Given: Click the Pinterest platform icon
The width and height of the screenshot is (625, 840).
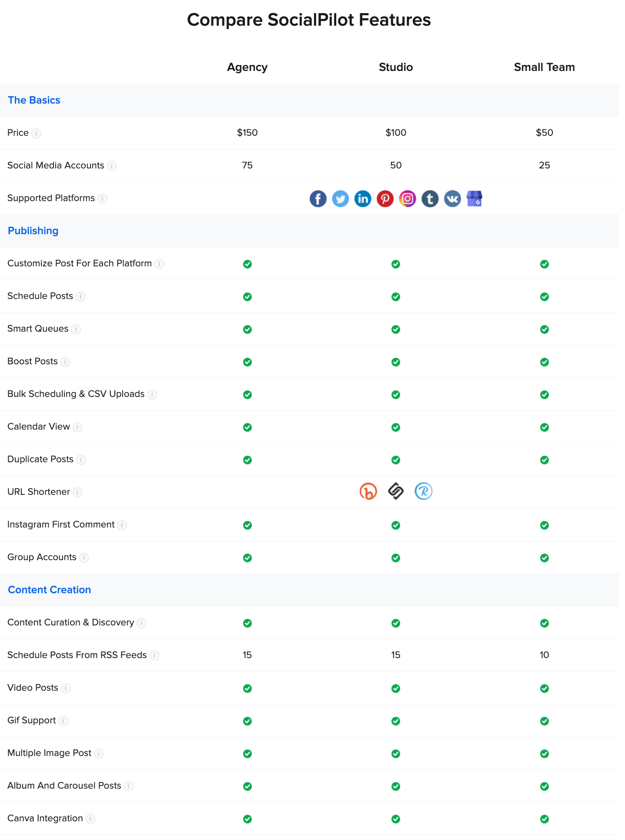Looking at the screenshot, I should tap(385, 199).
